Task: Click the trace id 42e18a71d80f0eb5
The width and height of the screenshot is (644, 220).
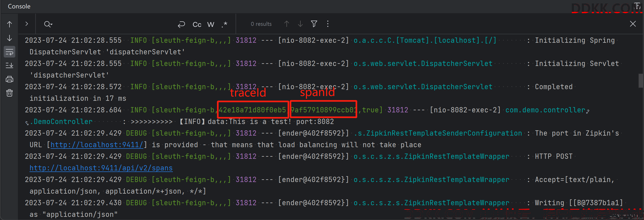Action: point(252,110)
